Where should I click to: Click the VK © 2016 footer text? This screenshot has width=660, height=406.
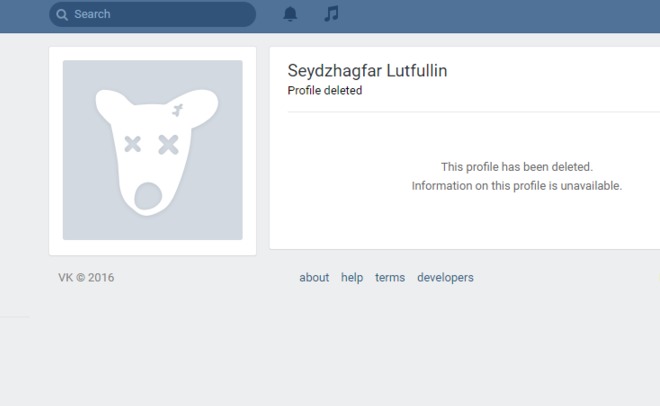(86, 278)
